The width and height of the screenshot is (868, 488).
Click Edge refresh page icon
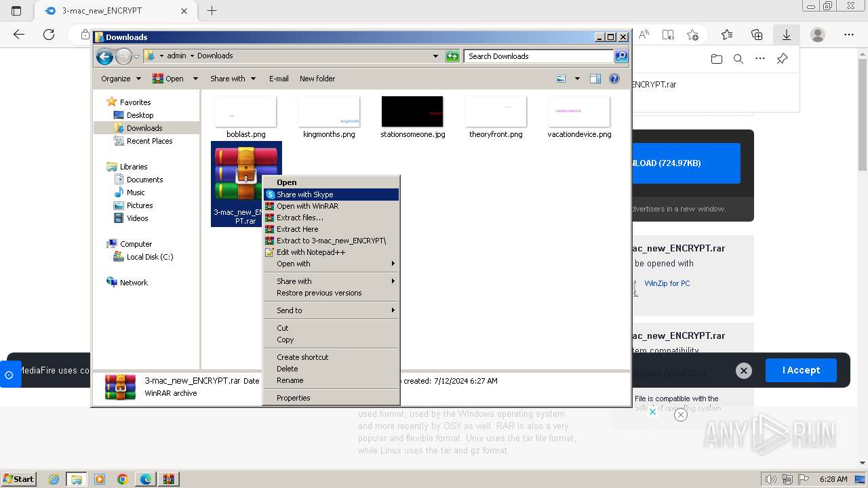coord(49,35)
